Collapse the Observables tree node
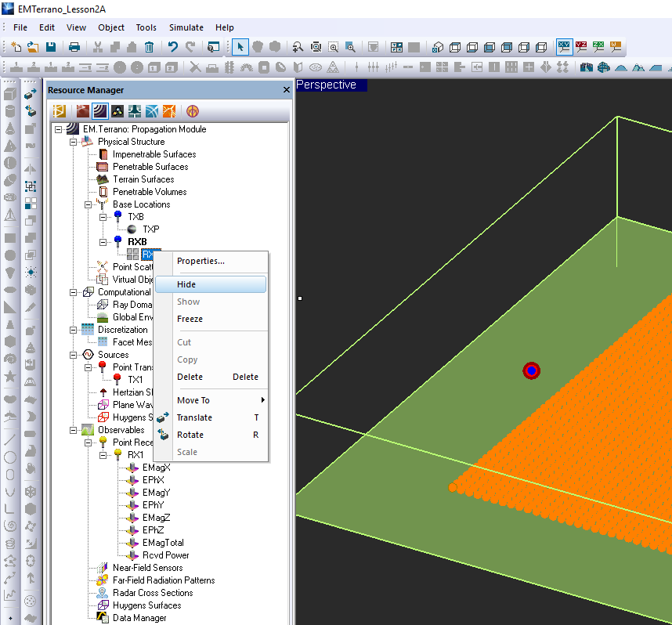672x625 pixels. (x=74, y=430)
